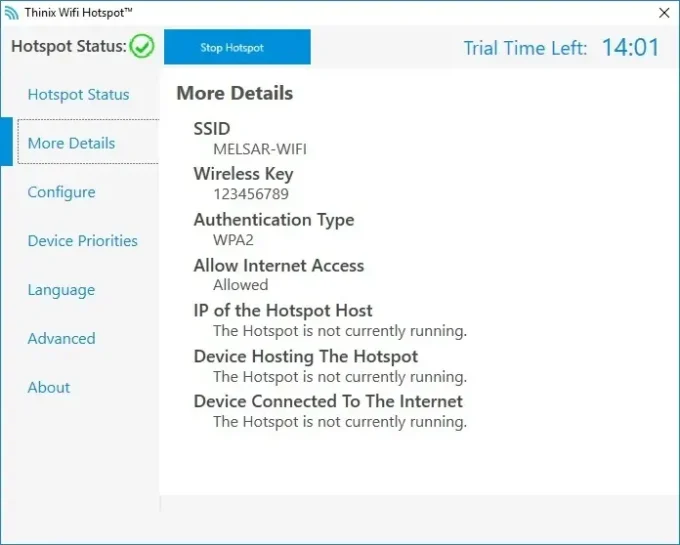The width and height of the screenshot is (680, 545).
Task: Click the green hotspot status checkmark icon
Action: 142,46
